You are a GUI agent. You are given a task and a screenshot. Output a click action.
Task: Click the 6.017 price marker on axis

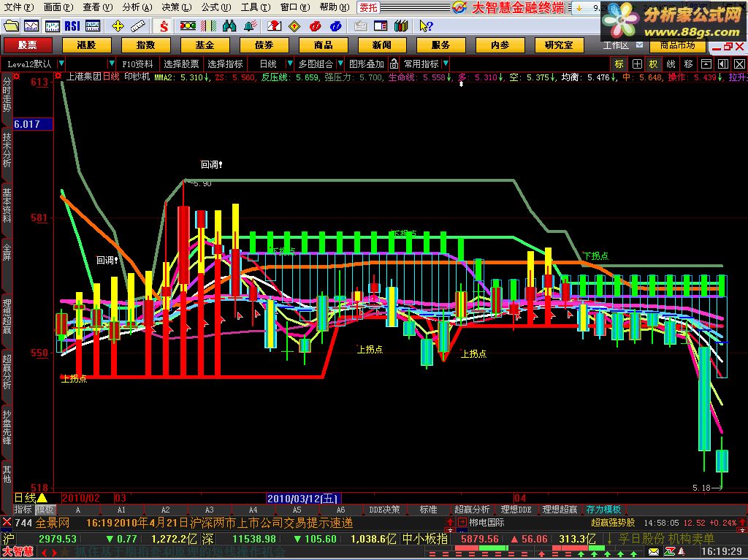tap(33, 124)
